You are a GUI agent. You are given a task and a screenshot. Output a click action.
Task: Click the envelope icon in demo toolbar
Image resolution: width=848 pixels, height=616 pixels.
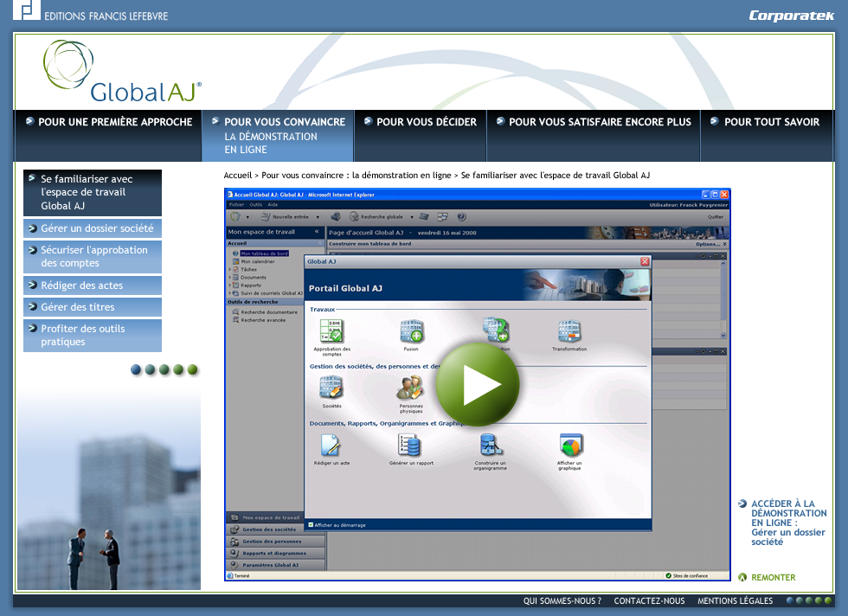pyautogui.click(x=424, y=217)
